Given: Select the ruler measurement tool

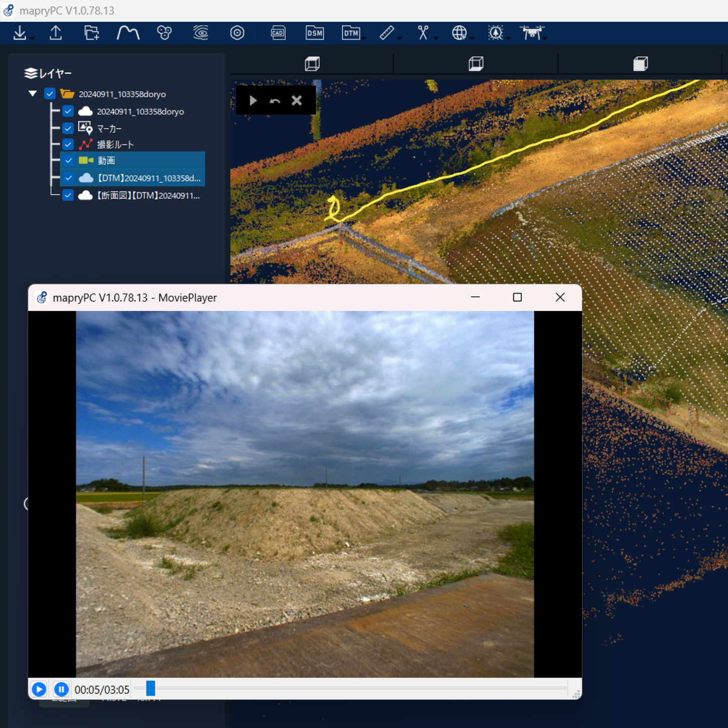Looking at the screenshot, I should click(x=386, y=33).
